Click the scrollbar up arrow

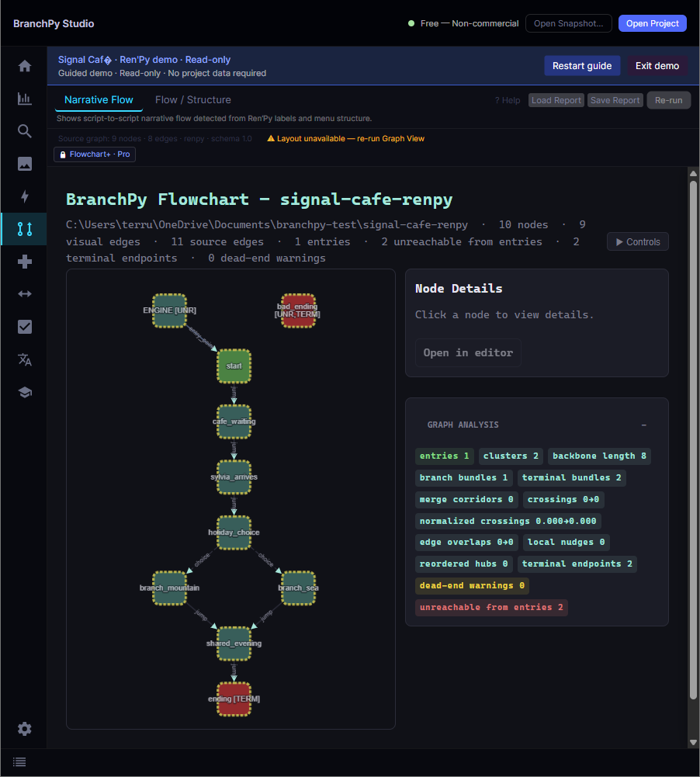[x=693, y=173]
